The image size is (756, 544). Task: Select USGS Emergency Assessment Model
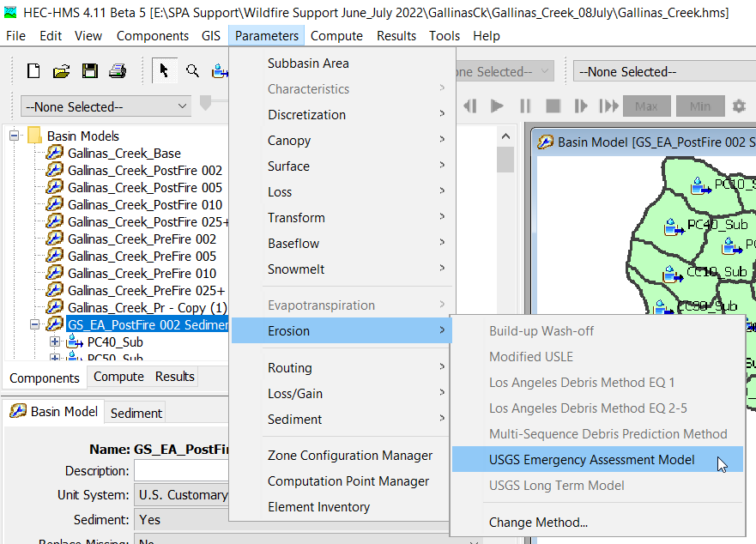(x=591, y=460)
